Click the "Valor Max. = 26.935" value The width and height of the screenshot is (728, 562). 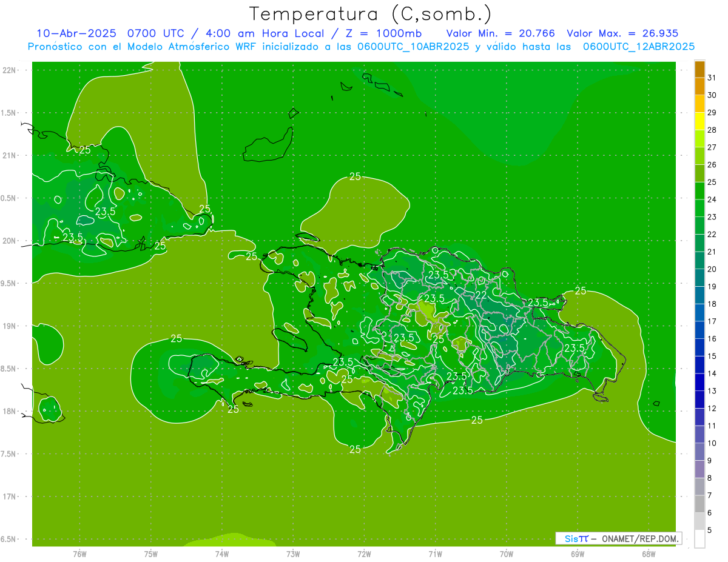click(x=622, y=33)
